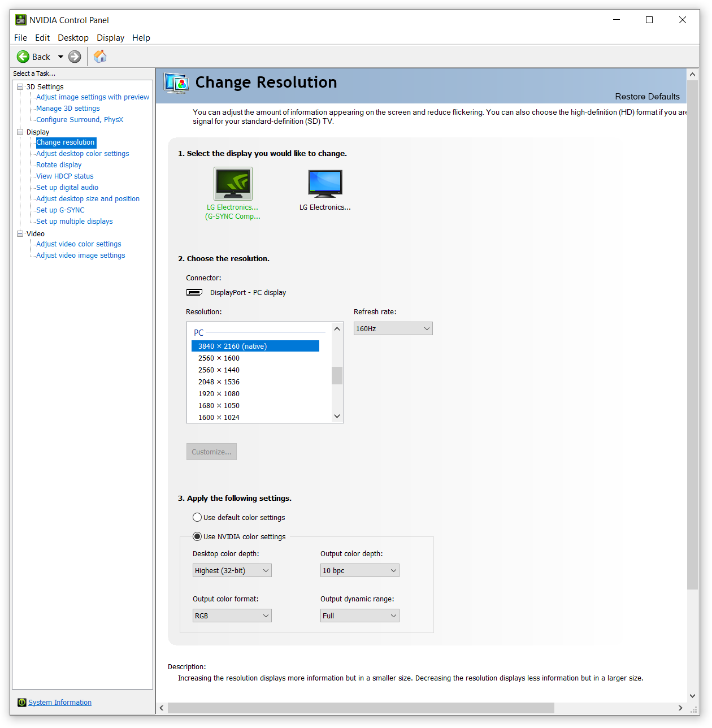The width and height of the screenshot is (712, 728).
Task: Open Adjust desktop size and position
Action: [88, 199]
